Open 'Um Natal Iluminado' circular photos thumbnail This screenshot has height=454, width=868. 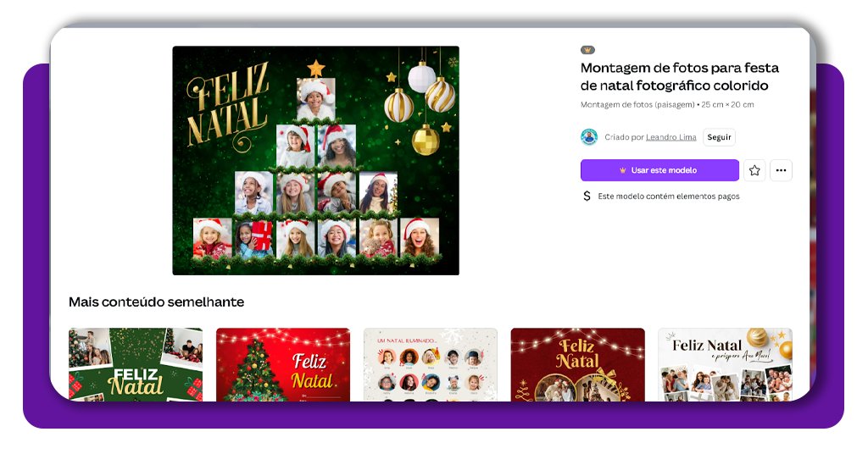pyautogui.click(x=430, y=364)
